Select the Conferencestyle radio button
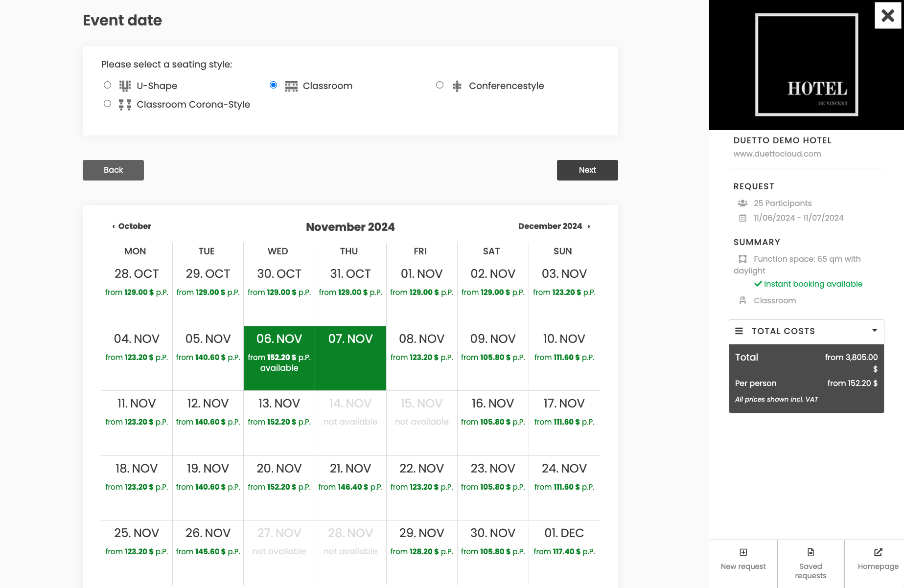The width and height of the screenshot is (904, 588). (440, 85)
